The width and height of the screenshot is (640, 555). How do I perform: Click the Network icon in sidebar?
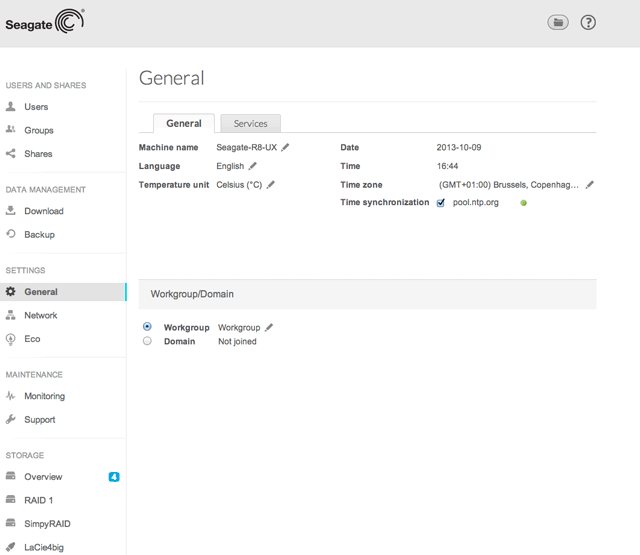point(11,315)
